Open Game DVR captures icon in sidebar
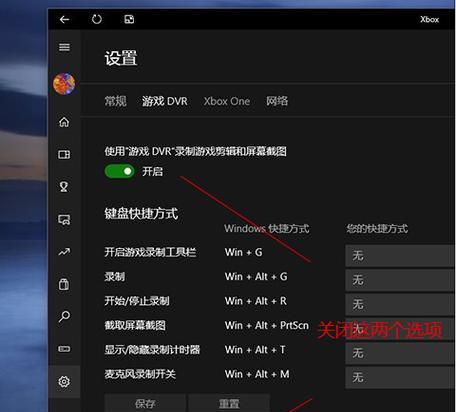This screenshot has width=456, height=412. coord(64,219)
